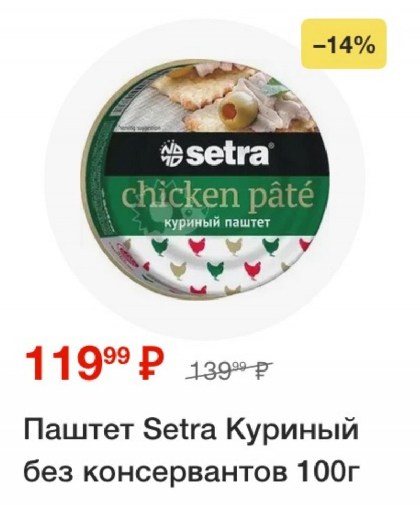420x505 pixels.
Task: Click the small red oval mark on the lid rim
Action: 128,254
